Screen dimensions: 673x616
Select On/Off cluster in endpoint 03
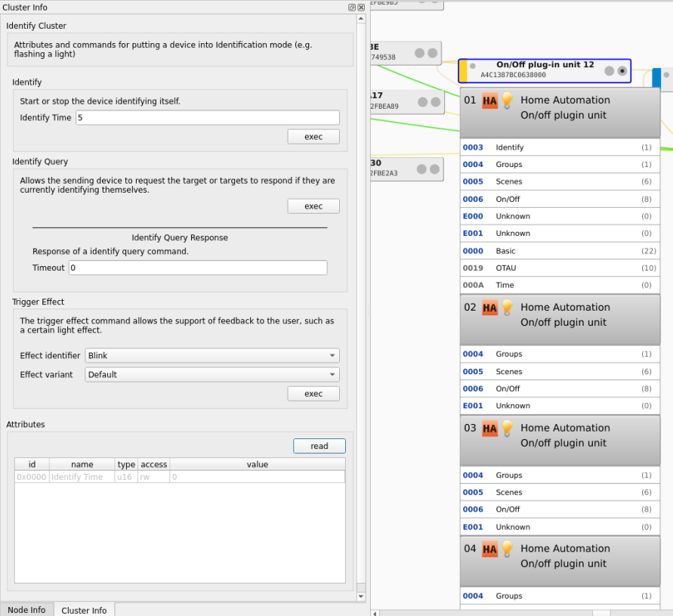(x=560, y=509)
